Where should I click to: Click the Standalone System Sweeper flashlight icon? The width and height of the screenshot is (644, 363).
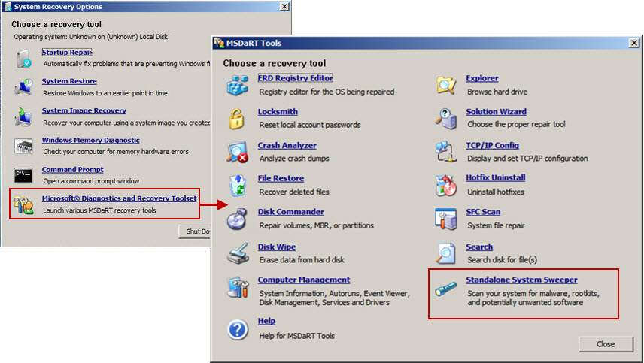446,289
